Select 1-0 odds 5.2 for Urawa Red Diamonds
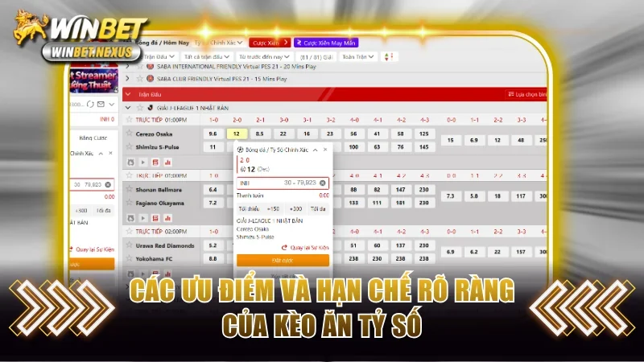This screenshot has width=644, height=362. 213,245
